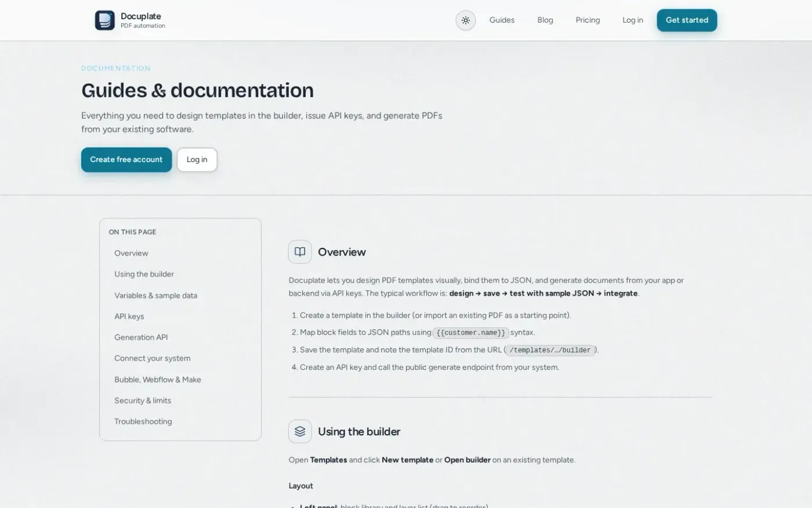
Task: Click the Using the builder section heading
Action: coord(359,431)
